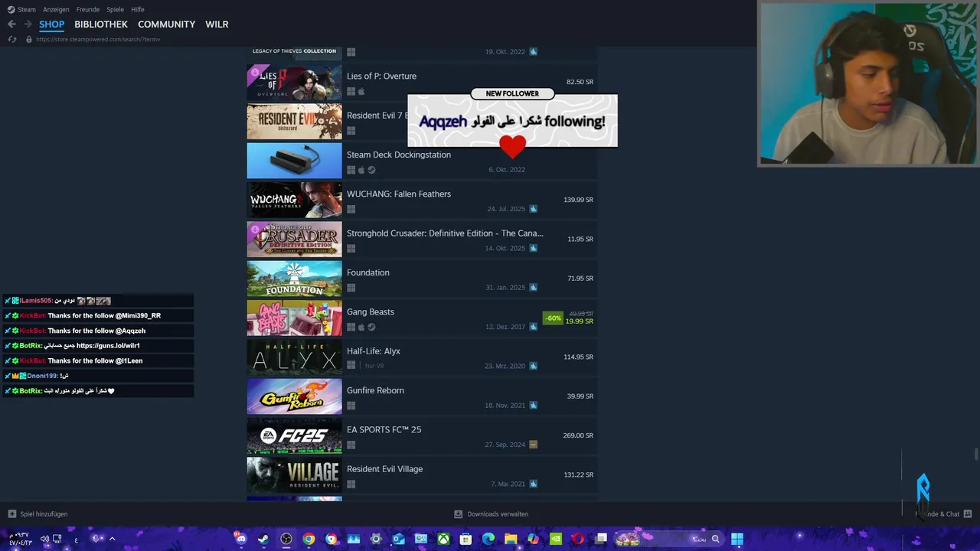The height and width of the screenshot is (551, 980).
Task: Open Microsoft Edge from the taskbar
Action: [x=488, y=539]
